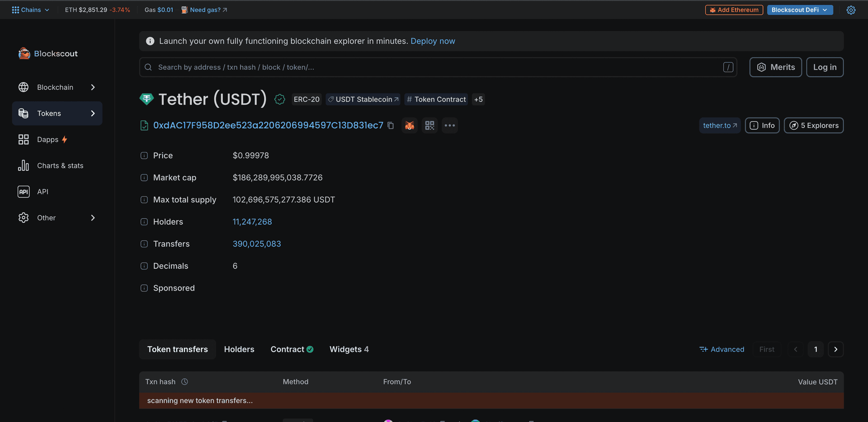Add token to MetaMask via fox icon
The image size is (868, 422).
tap(410, 126)
